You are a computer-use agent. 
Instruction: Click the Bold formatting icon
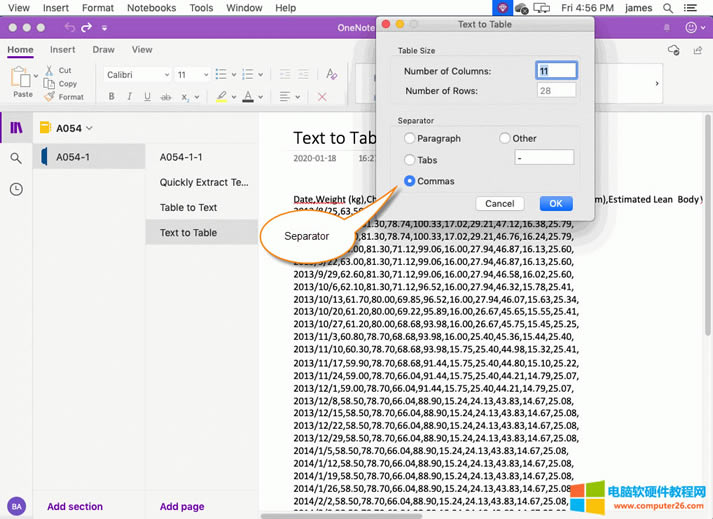[112, 97]
